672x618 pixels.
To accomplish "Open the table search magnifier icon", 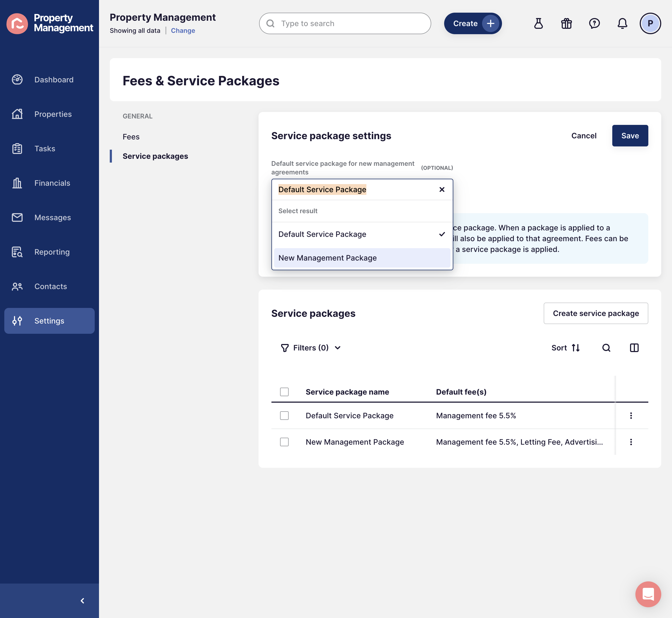I will pyautogui.click(x=606, y=348).
